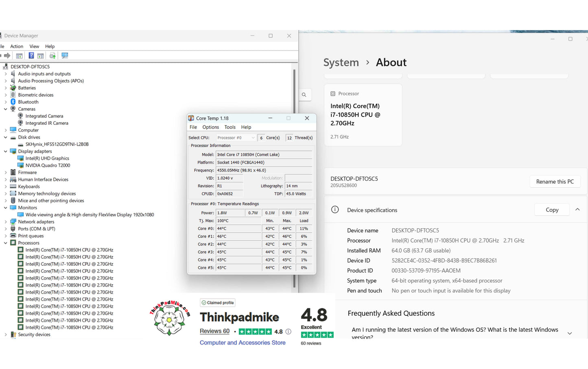Click the Batteries category icon
Image resolution: width=588 pixels, height=369 pixels.
pos(13,88)
